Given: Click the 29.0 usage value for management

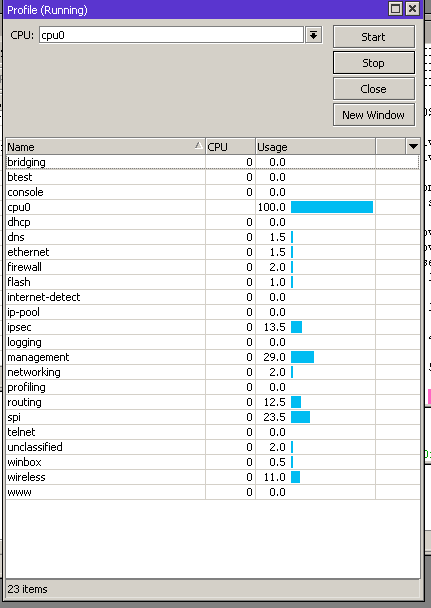Looking at the screenshot, I should [274, 357].
